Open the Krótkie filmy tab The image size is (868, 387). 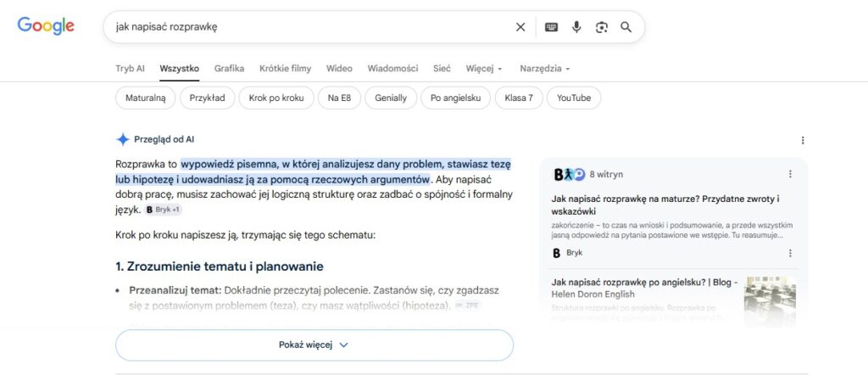point(285,69)
